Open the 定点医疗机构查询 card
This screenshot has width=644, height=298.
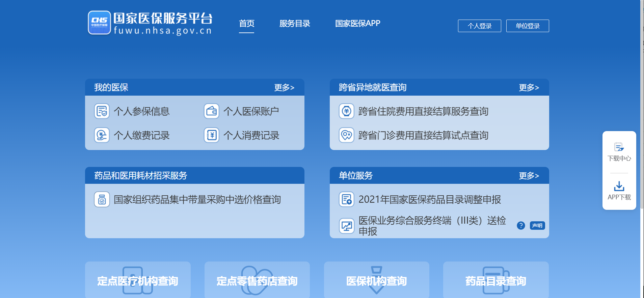138,280
